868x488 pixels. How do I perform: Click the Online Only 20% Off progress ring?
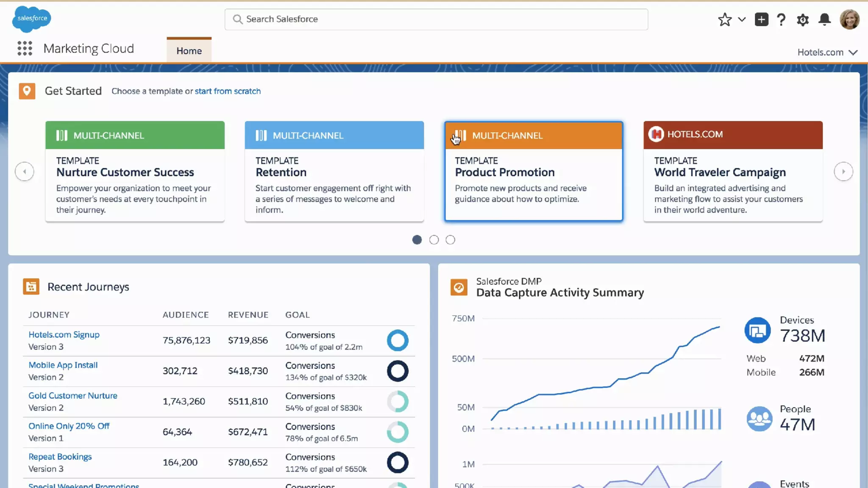(x=398, y=432)
